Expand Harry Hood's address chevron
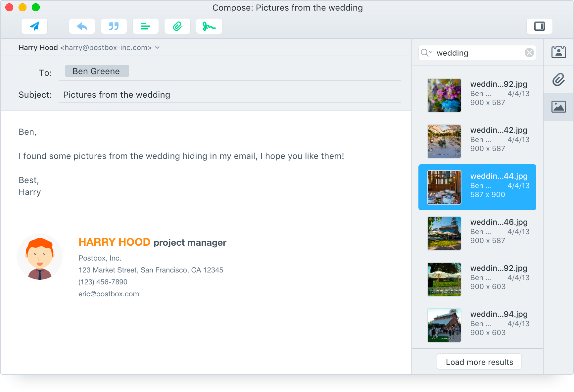The width and height of the screenshot is (574, 392). pyautogui.click(x=157, y=47)
